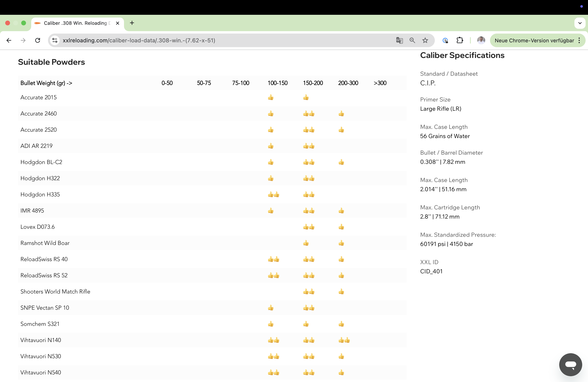Viewport: 588px width, 382px height.
Task: Click the Vihtavuori N140 powder row
Action: [x=41, y=340]
